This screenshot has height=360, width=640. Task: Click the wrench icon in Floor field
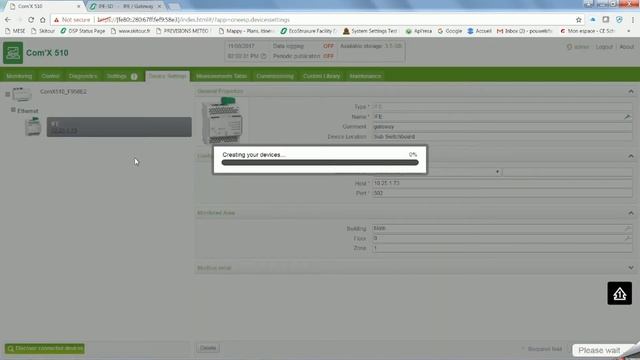coord(627,238)
